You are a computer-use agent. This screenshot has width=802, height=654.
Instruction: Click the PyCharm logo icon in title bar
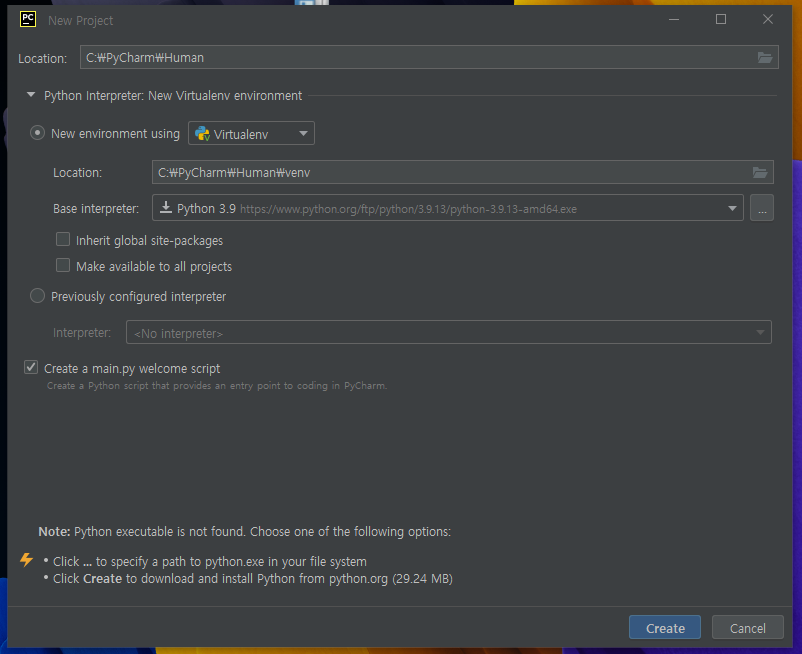click(x=28, y=19)
